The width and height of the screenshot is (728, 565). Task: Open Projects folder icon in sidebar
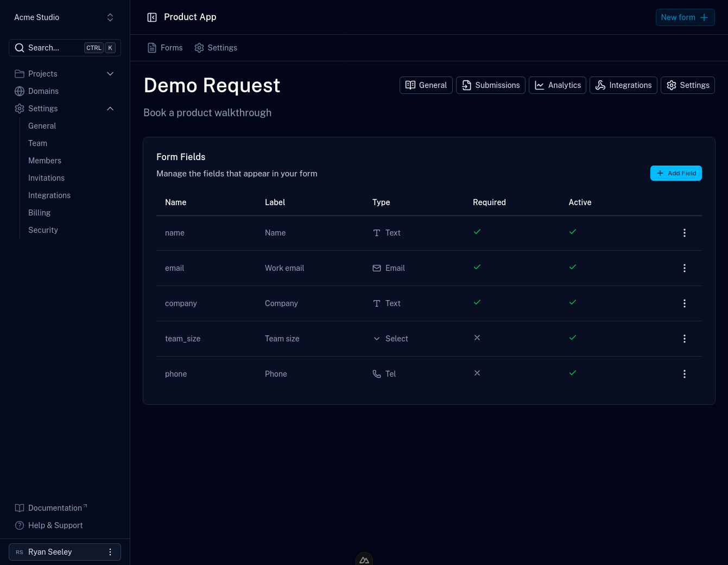click(x=20, y=74)
